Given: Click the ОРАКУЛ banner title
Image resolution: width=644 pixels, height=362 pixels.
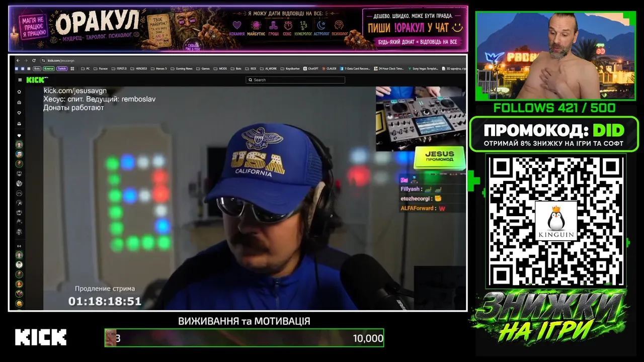Looking at the screenshot, I should pyautogui.click(x=97, y=23).
